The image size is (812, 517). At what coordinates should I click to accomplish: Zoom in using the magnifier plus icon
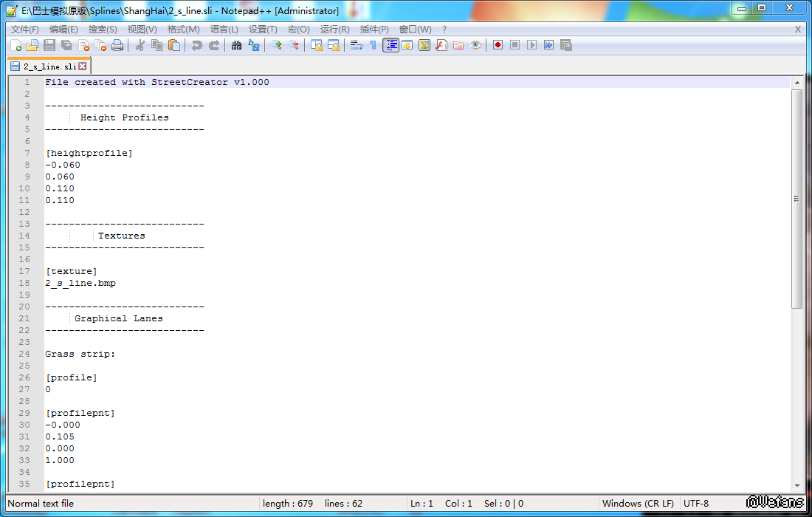(277, 46)
